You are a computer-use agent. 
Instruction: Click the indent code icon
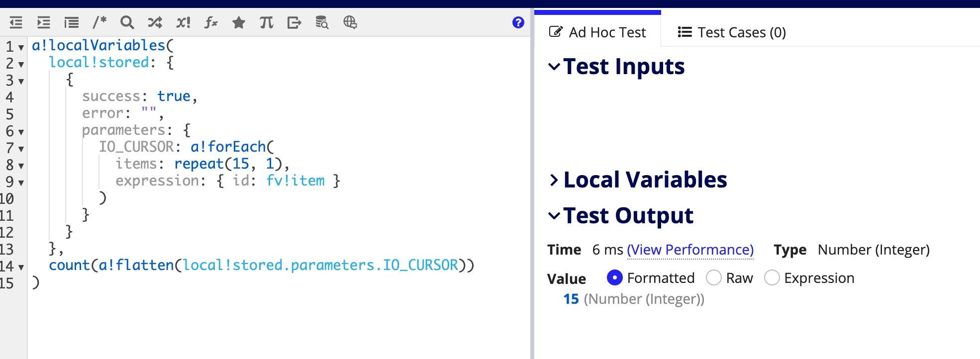pyautogui.click(x=44, y=22)
